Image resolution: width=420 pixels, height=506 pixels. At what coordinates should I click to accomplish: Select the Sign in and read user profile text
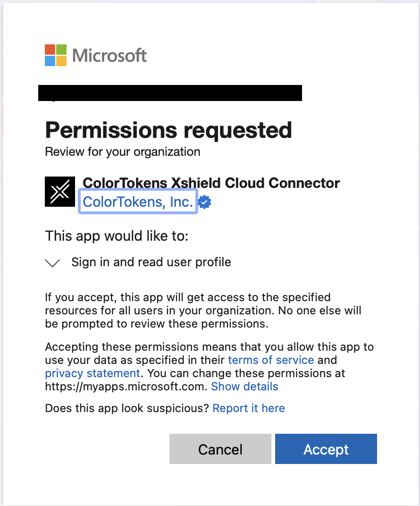tap(151, 262)
